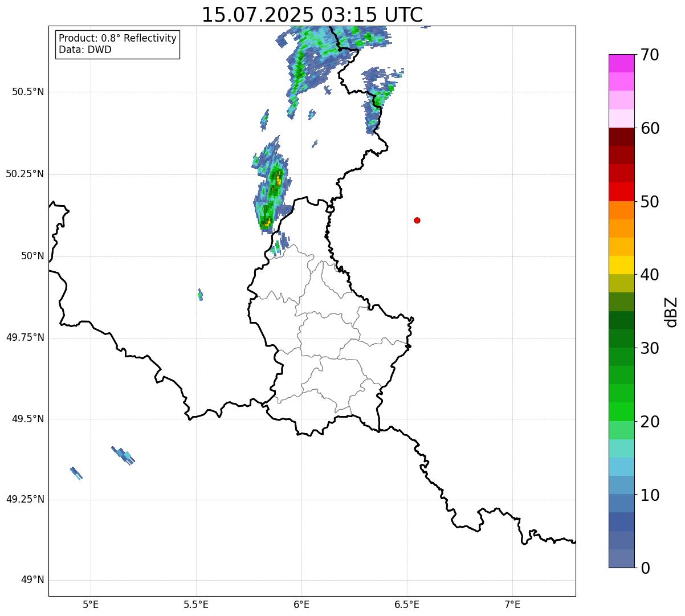The width and height of the screenshot is (685, 616).
Task: Click the dark maroon colorbar swatch below 60
Action: coord(622,137)
